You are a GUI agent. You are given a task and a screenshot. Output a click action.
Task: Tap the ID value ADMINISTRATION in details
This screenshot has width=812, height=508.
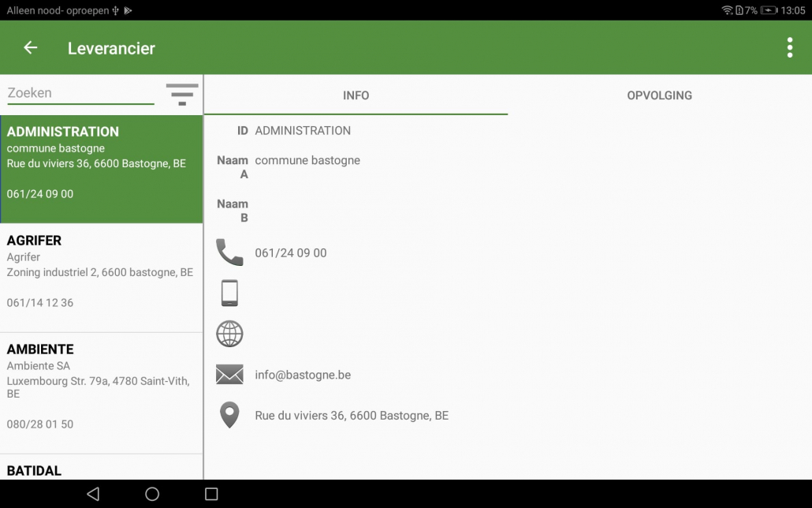(303, 131)
